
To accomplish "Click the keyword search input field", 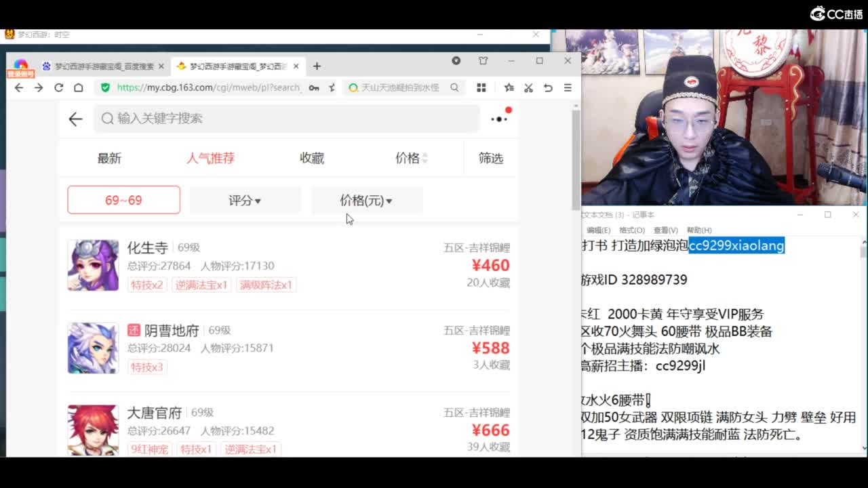I will pos(286,119).
